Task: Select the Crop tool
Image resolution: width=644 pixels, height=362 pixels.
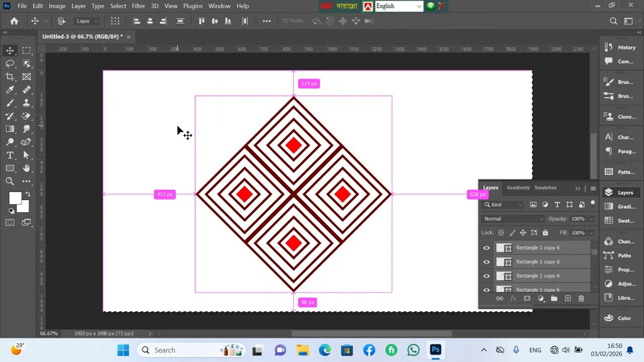Action: tap(10, 76)
